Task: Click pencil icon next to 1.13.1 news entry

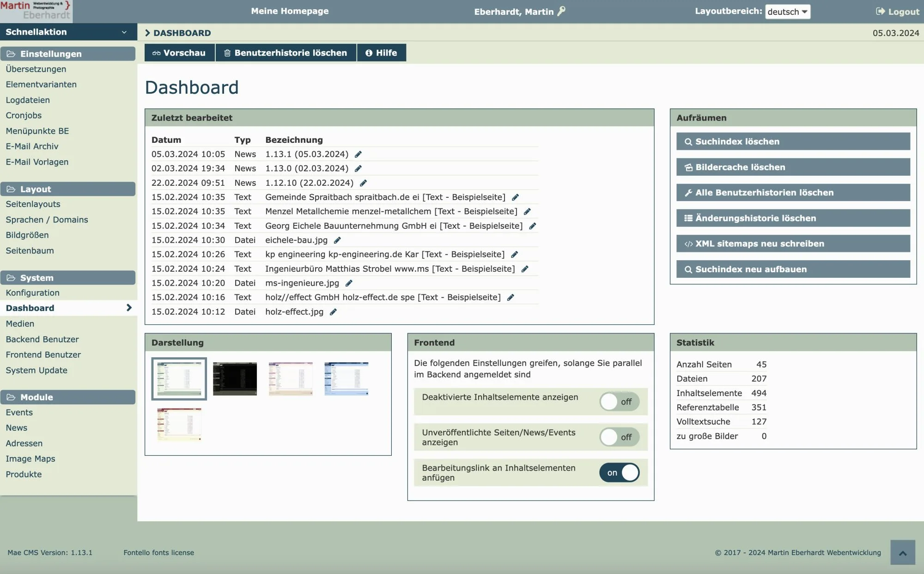Action: point(358,154)
